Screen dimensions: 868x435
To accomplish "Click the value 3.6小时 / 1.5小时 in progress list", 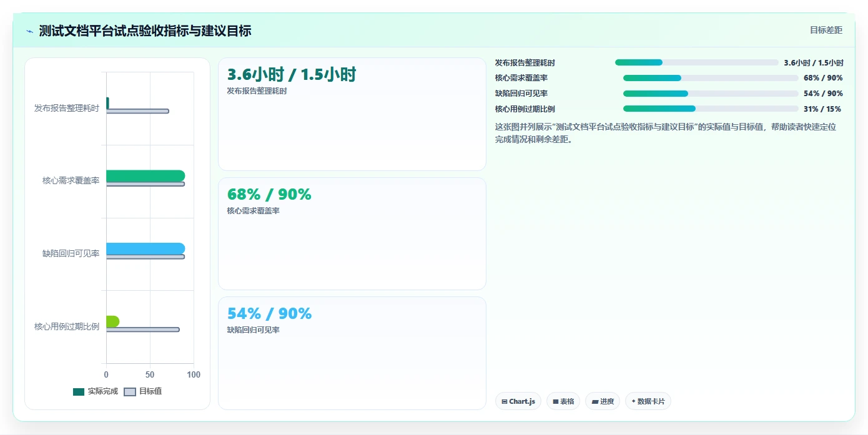I will point(814,62).
